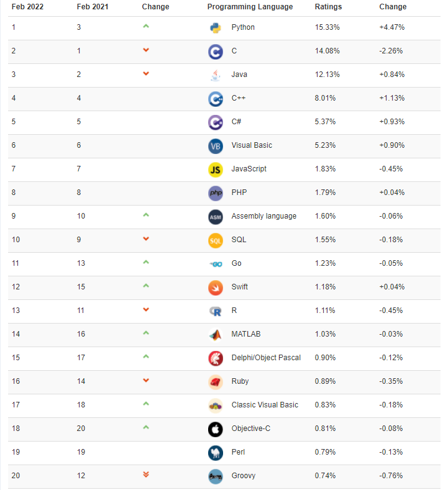The height and width of the screenshot is (490, 448).
Task: Click the Objective-C Apple logo icon
Action: (216, 429)
